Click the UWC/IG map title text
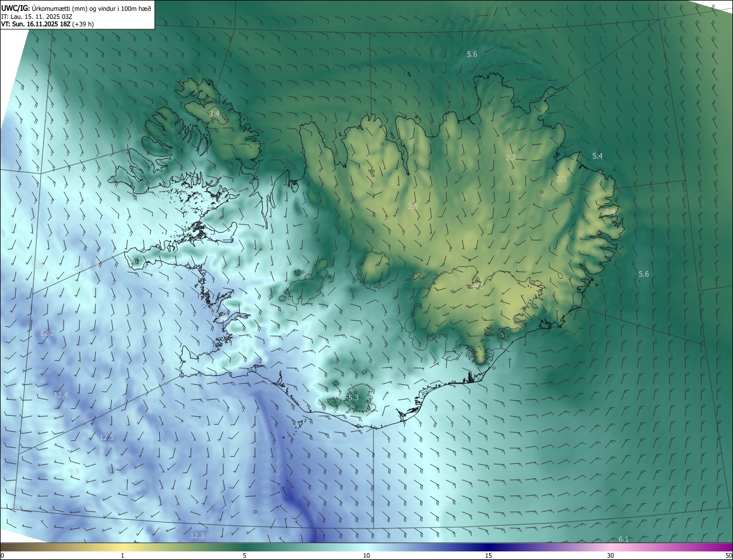Image resolution: width=733 pixels, height=560 pixels. coord(77,7)
